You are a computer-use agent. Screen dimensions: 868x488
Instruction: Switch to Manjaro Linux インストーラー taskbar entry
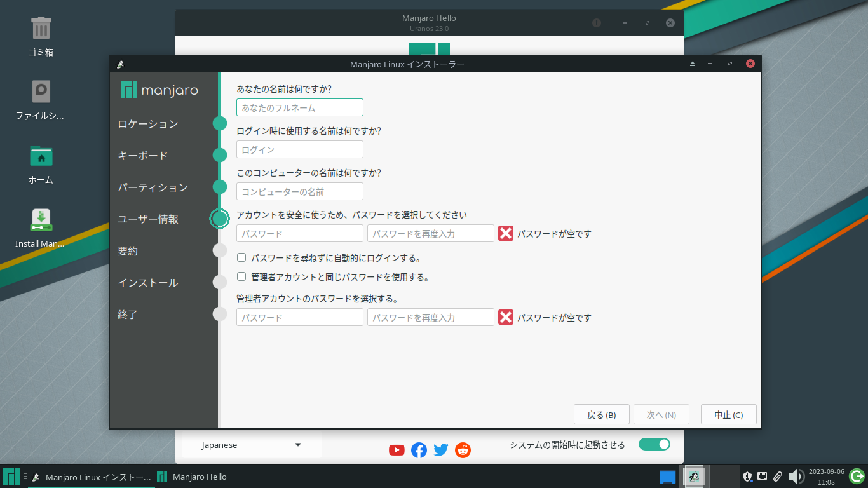point(92,477)
